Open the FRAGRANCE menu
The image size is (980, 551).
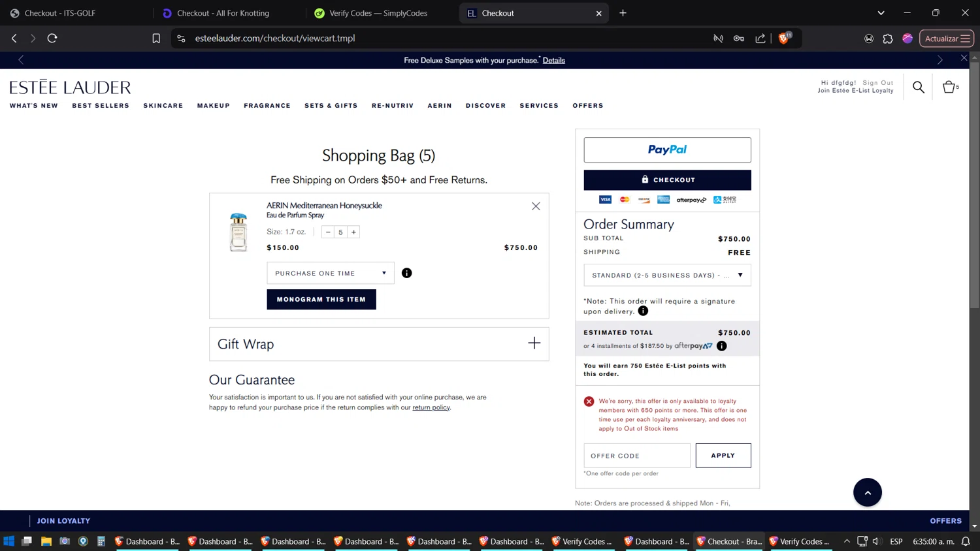tap(267, 106)
